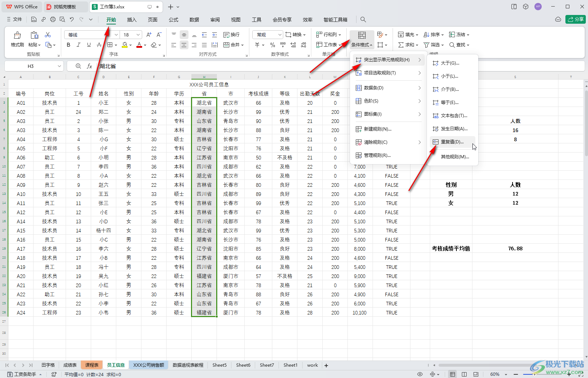Click 其他规则(M)... entry
Image resolution: width=588 pixels, height=378 pixels.
(x=452, y=157)
